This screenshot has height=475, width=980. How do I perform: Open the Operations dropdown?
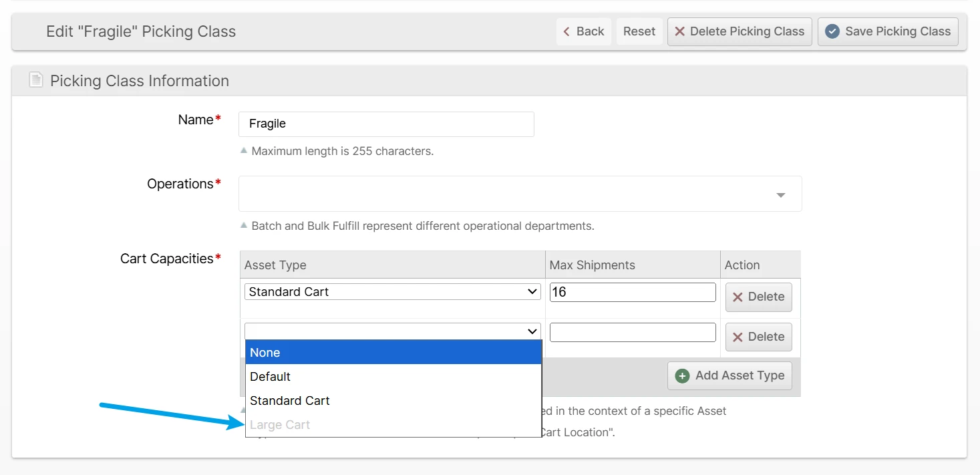coord(520,194)
